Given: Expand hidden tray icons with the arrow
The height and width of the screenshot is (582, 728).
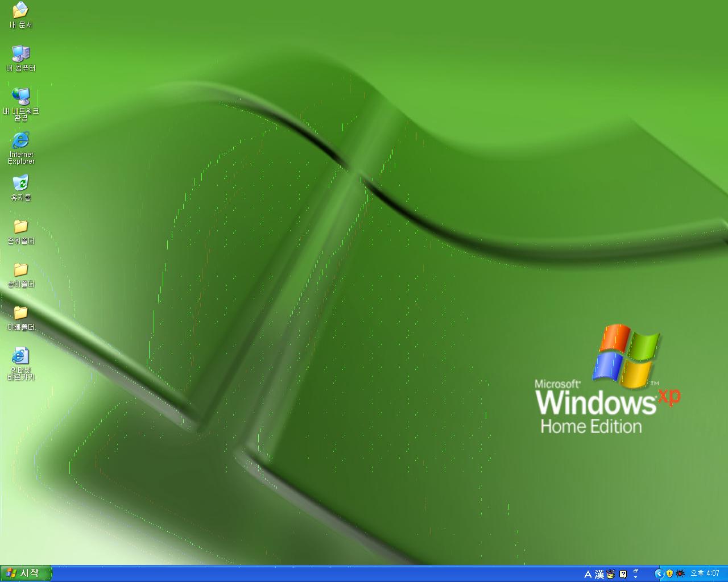Looking at the screenshot, I should coord(659,573).
